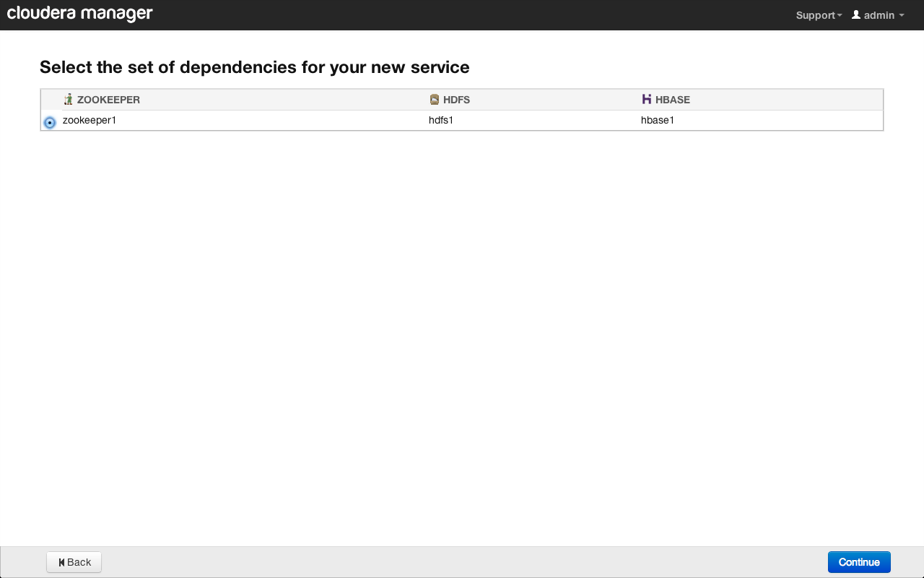Go Back to the previous step
Screen dimensions: 924x578
click(74, 562)
